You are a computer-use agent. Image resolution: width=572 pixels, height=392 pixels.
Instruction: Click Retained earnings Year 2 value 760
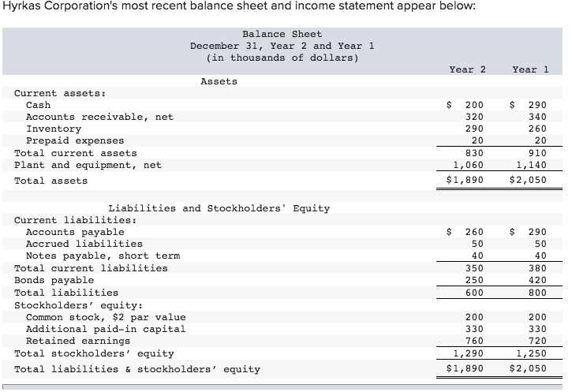(474, 341)
